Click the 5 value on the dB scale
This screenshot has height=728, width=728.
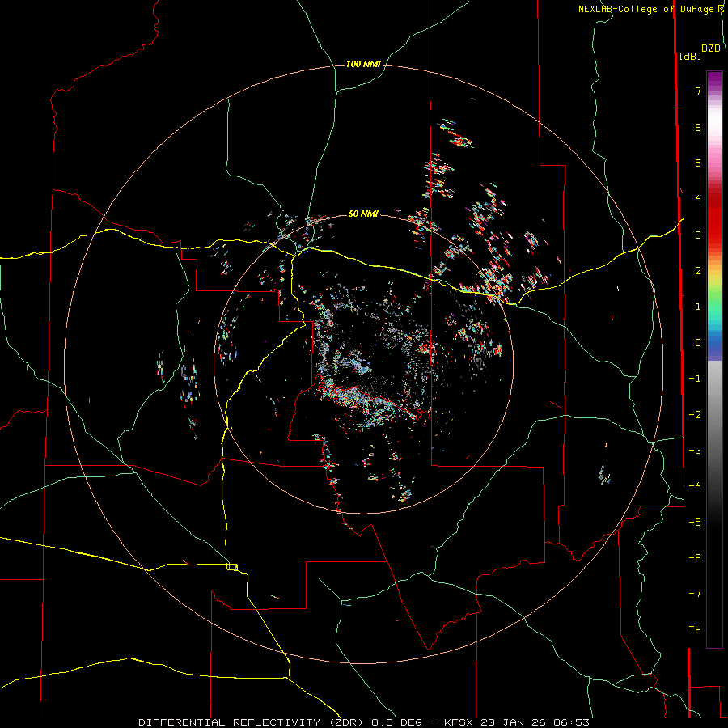(x=698, y=163)
